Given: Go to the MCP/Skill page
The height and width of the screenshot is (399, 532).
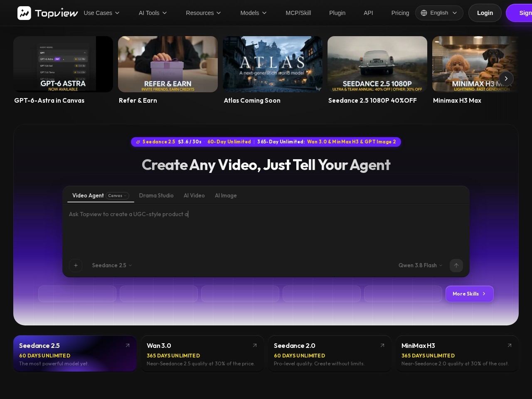Looking at the screenshot, I should 298,13.
